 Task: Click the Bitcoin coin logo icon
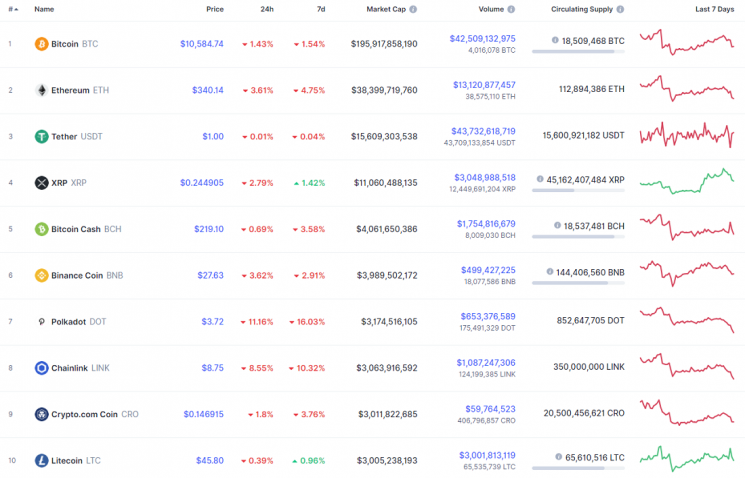pyautogui.click(x=41, y=44)
